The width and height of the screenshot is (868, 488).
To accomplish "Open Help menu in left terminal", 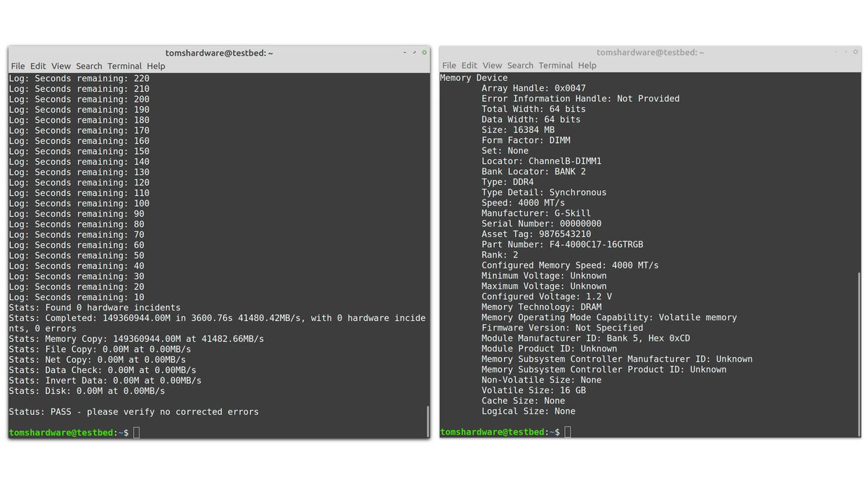I will click(156, 66).
